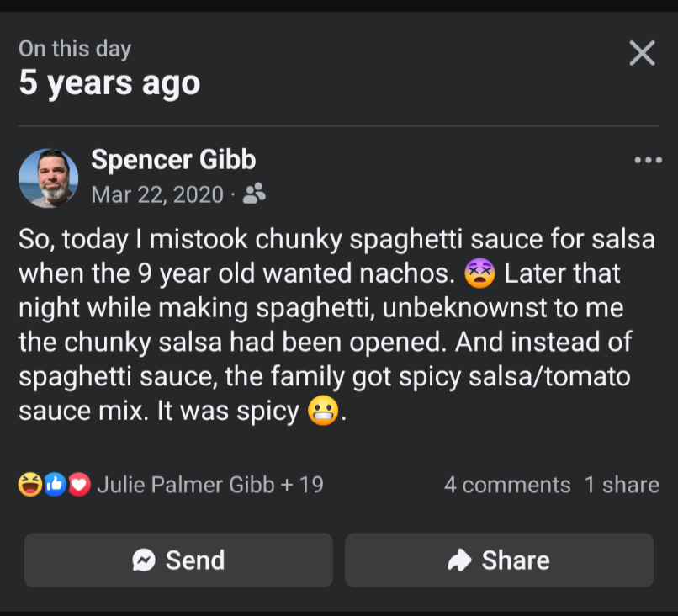The image size is (678, 616).
Task: Close the On this day memory panel
Action: 642,54
